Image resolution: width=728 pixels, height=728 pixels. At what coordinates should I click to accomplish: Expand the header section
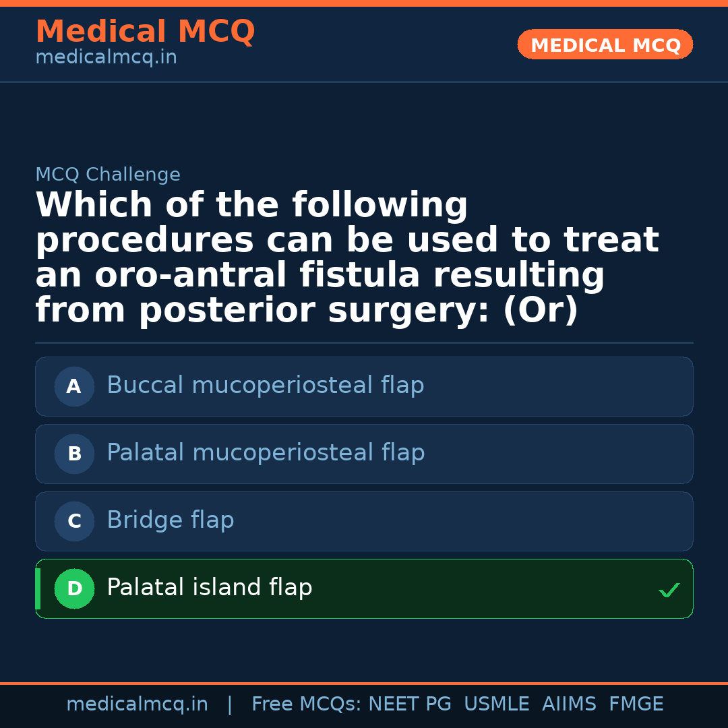(x=364, y=40)
